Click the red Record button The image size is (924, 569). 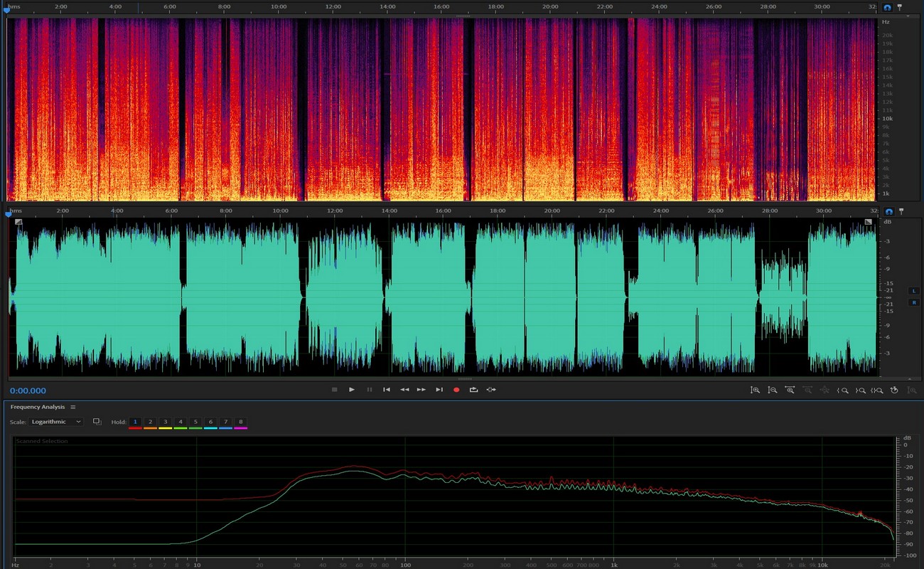(x=456, y=390)
